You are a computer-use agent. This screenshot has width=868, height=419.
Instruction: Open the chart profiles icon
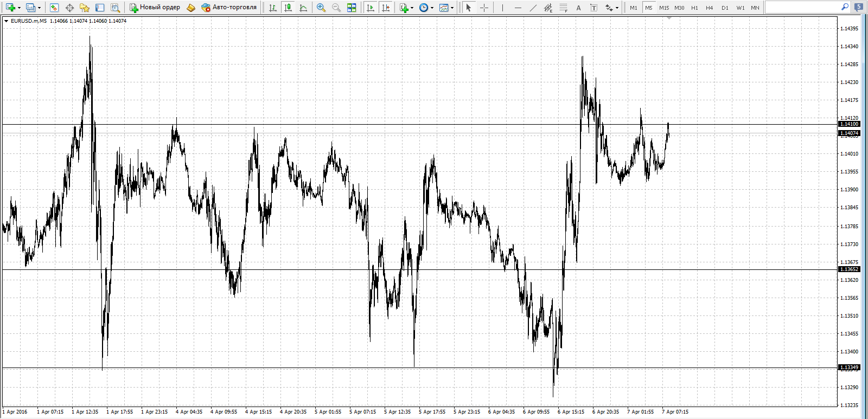click(x=30, y=8)
